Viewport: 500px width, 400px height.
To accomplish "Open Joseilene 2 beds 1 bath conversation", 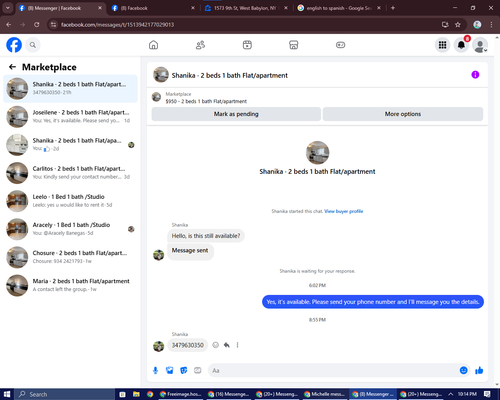I will (x=70, y=116).
